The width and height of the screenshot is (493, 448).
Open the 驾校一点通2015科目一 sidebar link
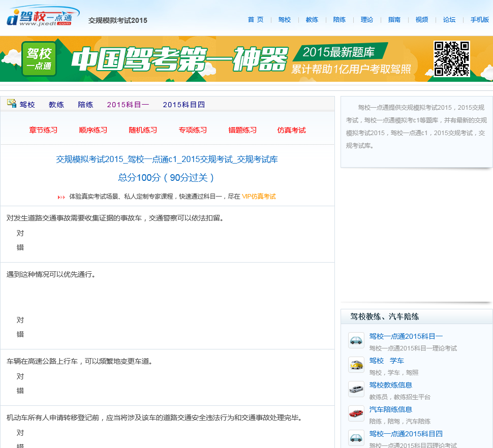click(406, 336)
